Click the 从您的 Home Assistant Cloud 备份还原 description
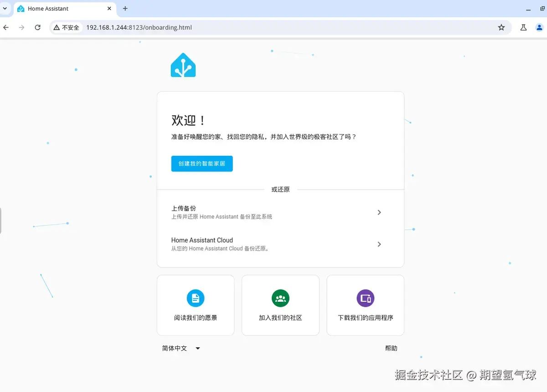The width and height of the screenshot is (547, 392). point(220,249)
